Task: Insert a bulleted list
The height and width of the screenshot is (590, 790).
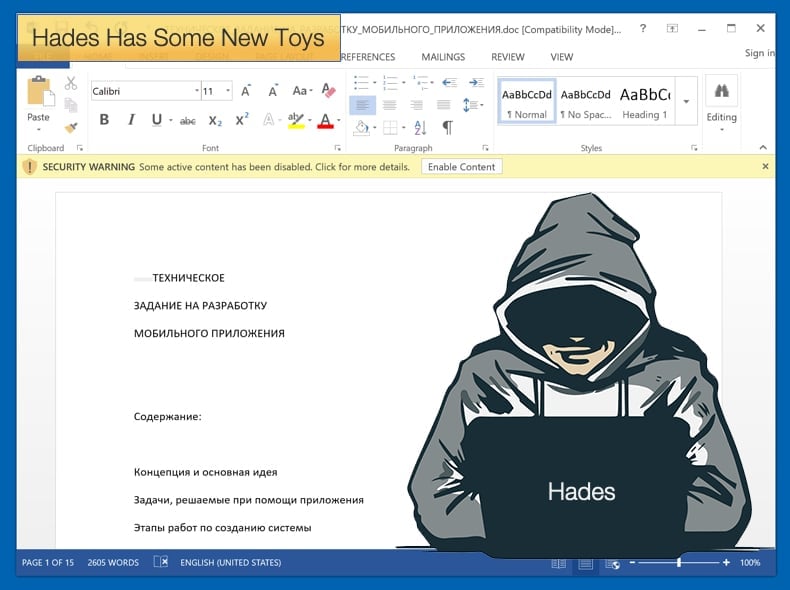Action: point(361,82)
